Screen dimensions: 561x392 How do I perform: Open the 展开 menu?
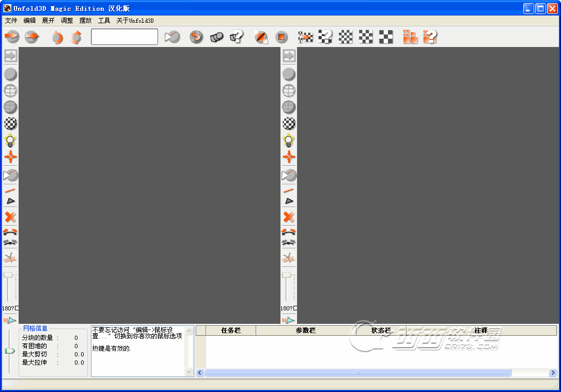49,21
